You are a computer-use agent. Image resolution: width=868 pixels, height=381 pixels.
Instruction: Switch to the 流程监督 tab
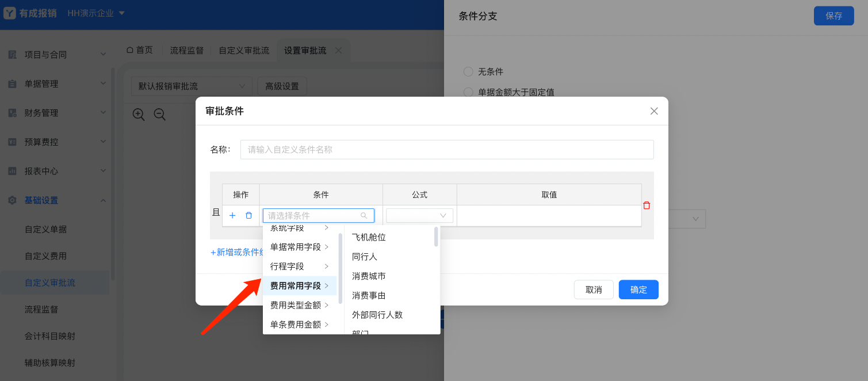[186, 51]
